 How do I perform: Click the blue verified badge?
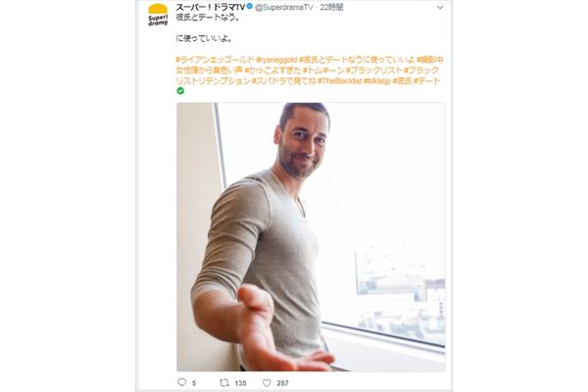coord(249,7)
